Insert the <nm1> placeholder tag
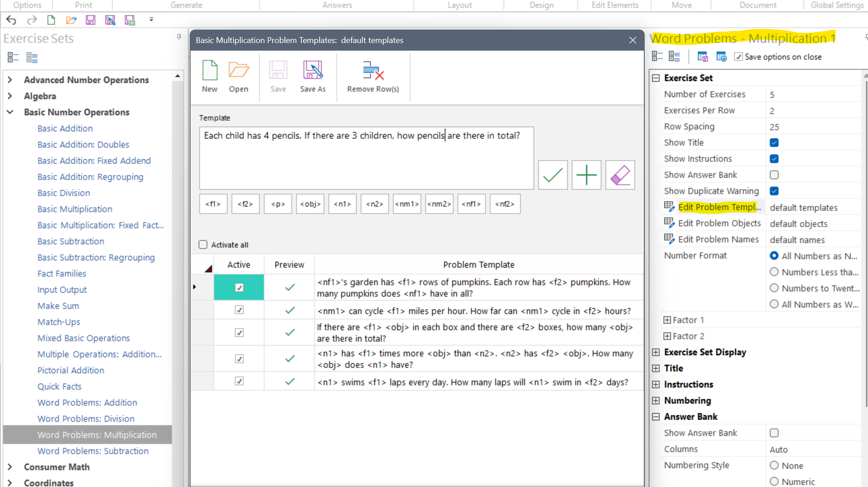The image size is (868, 487). click(407, 204)
